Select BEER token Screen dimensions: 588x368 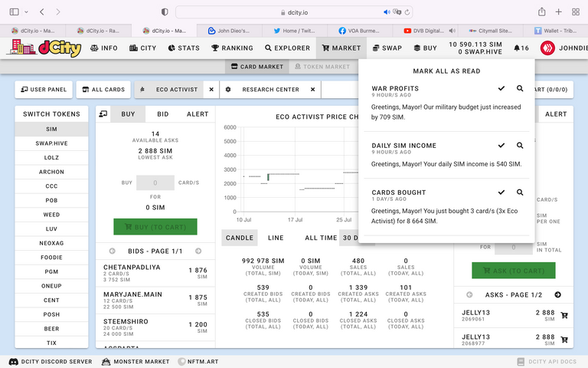tap(51, 329)
